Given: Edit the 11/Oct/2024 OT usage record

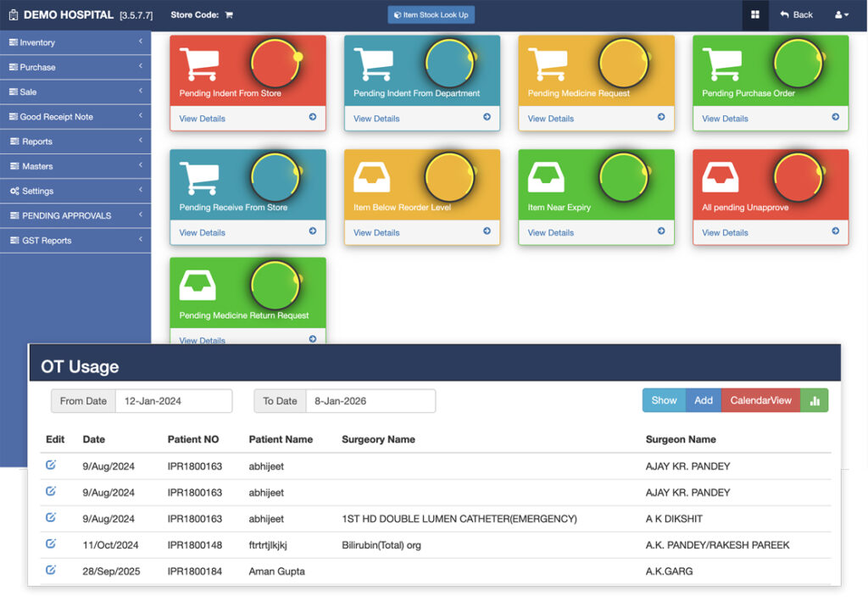Looking at the screenshot, I should coord(51,543).
